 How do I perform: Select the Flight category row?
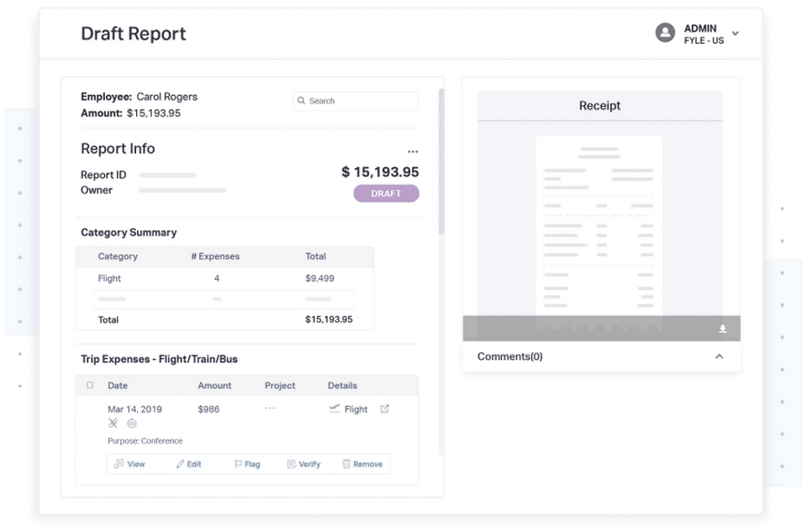tap(225, 278)
